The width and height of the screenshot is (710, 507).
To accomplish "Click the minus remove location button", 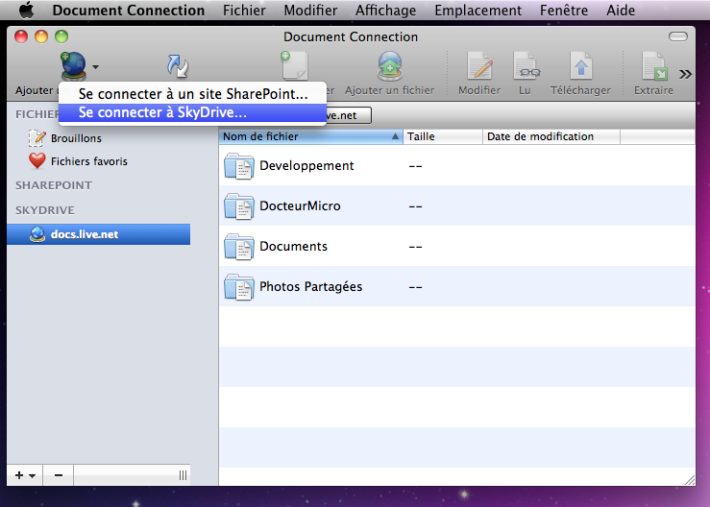I will point(58,475).
